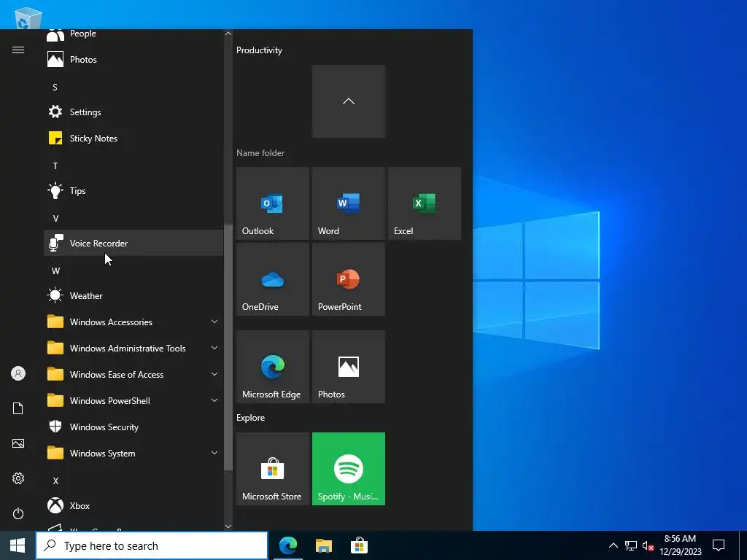
Task: Open the Excel tile
Action: [x=425, y=203]
